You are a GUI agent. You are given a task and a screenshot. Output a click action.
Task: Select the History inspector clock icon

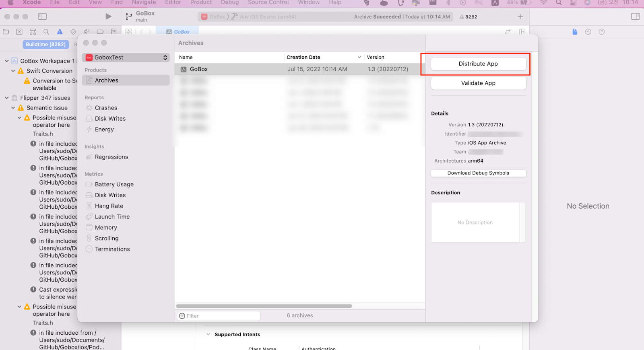588,32
